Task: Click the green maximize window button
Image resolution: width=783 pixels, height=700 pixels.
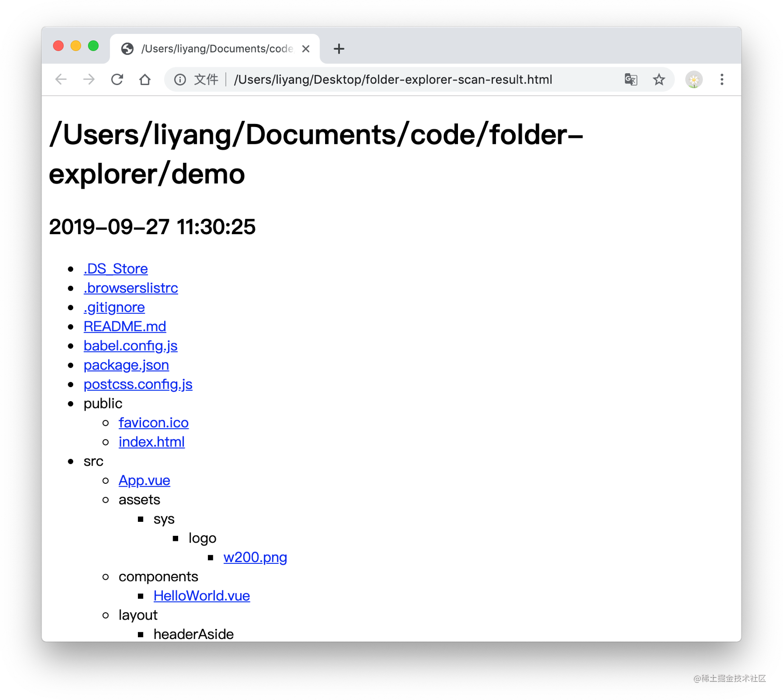Action: (94, 46)
